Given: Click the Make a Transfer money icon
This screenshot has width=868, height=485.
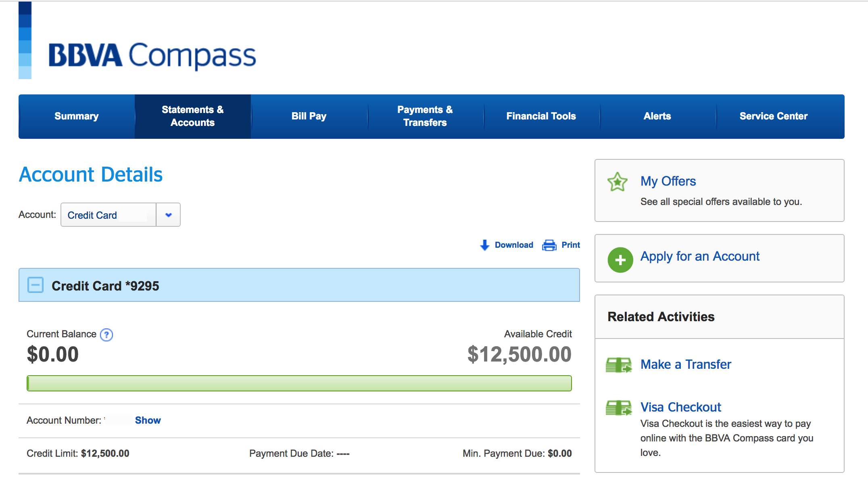Looking at the screenshot, I should 619,365.
